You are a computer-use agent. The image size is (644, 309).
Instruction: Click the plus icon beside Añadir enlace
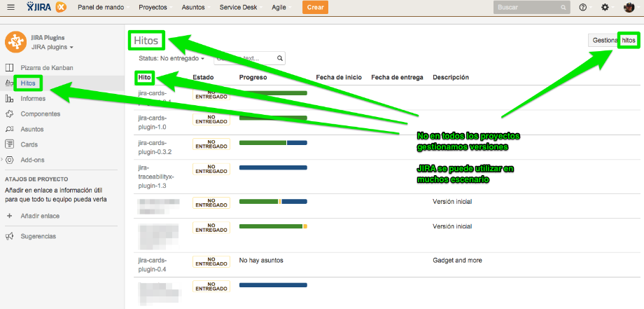point(9,216)
